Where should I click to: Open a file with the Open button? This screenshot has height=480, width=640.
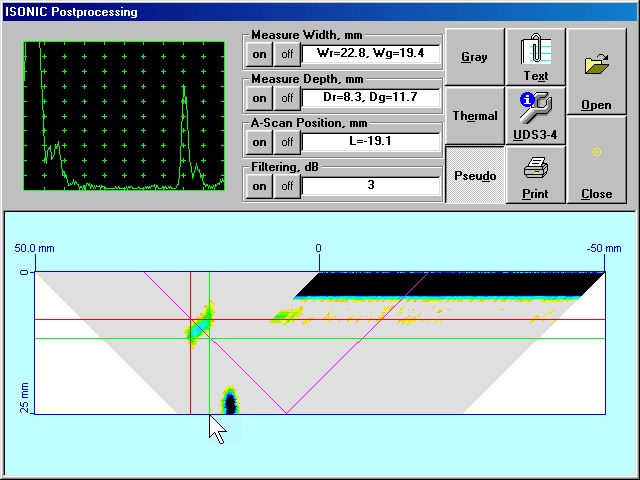coord(596,71)
